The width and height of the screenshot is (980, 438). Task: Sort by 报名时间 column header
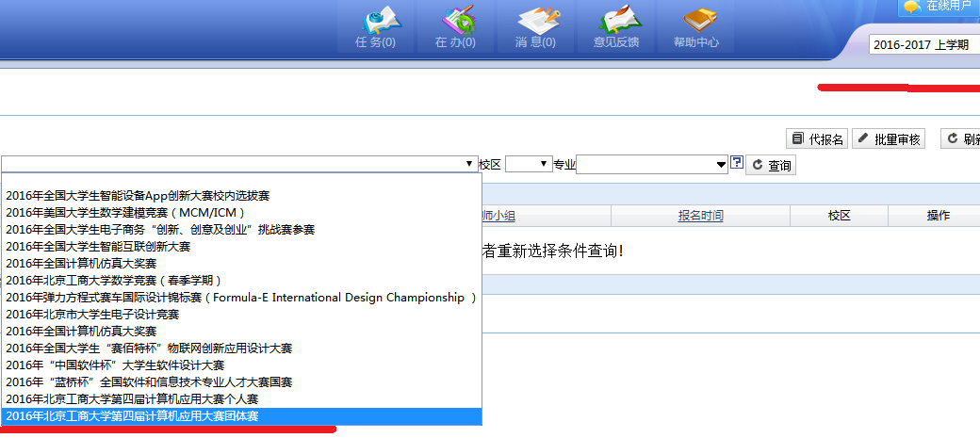point(700,216)
